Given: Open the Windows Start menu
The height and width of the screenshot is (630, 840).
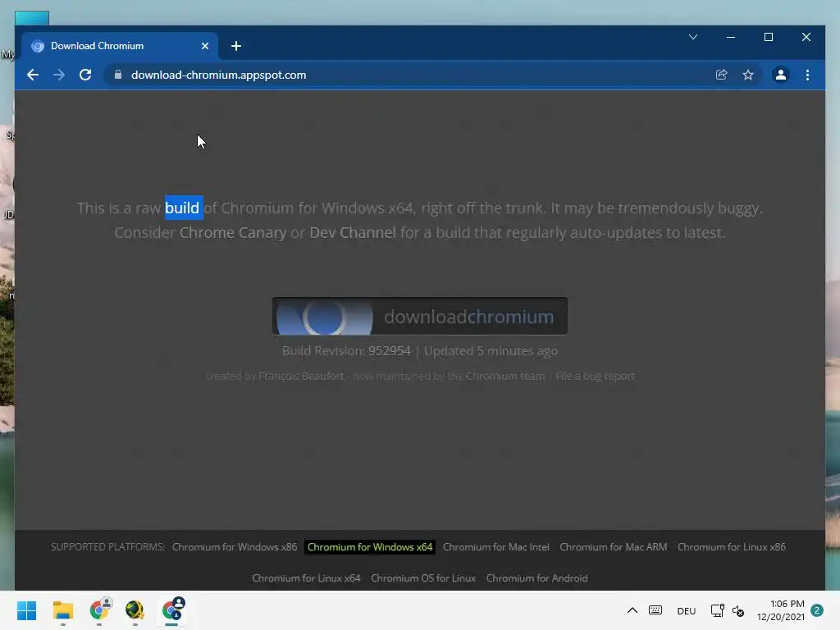Looking at the screenshot, I should point(26,610).
